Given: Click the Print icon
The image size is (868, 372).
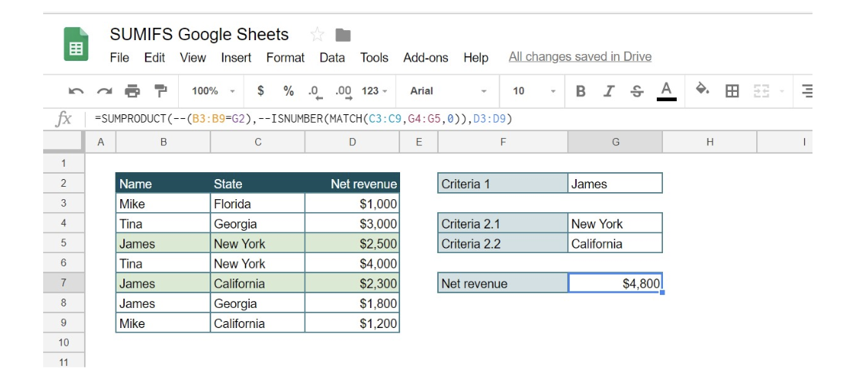Looking at the screenshot, I should (x=133, y=91).
